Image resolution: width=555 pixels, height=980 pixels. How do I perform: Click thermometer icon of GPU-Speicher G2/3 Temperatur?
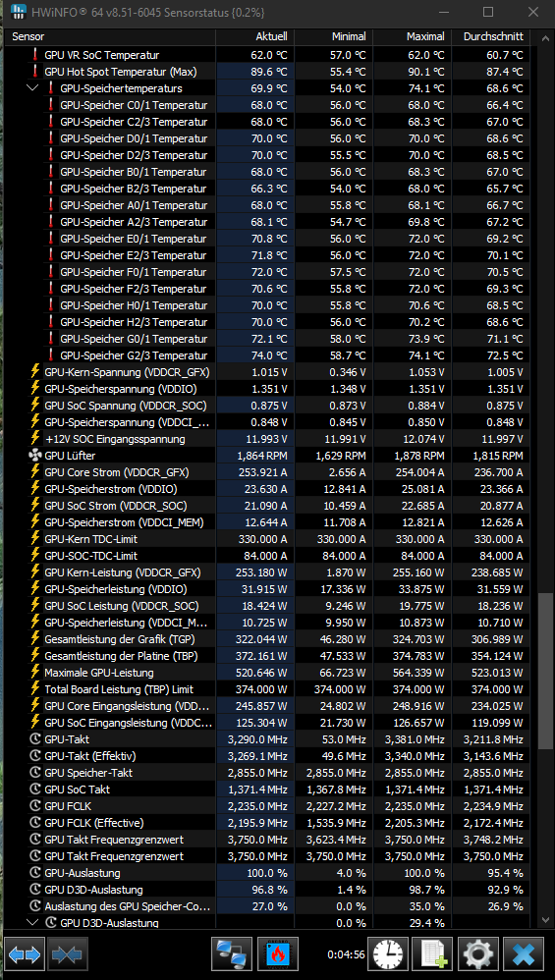point(51,355)
